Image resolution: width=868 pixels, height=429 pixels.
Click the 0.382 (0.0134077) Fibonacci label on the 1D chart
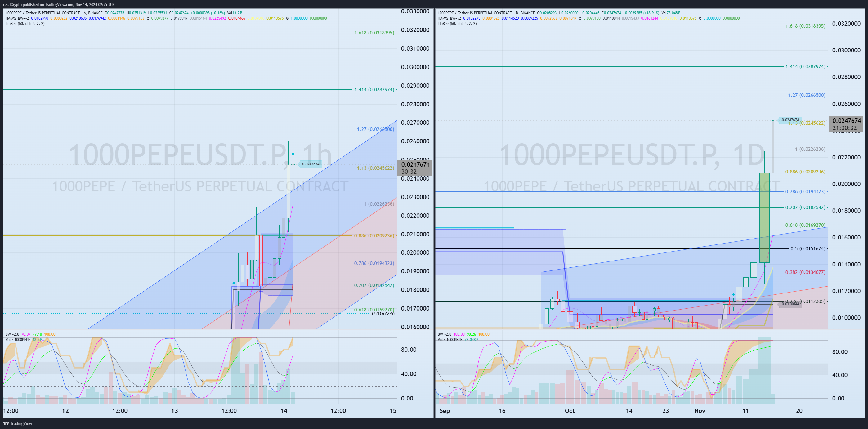click(x=805, y=272)
